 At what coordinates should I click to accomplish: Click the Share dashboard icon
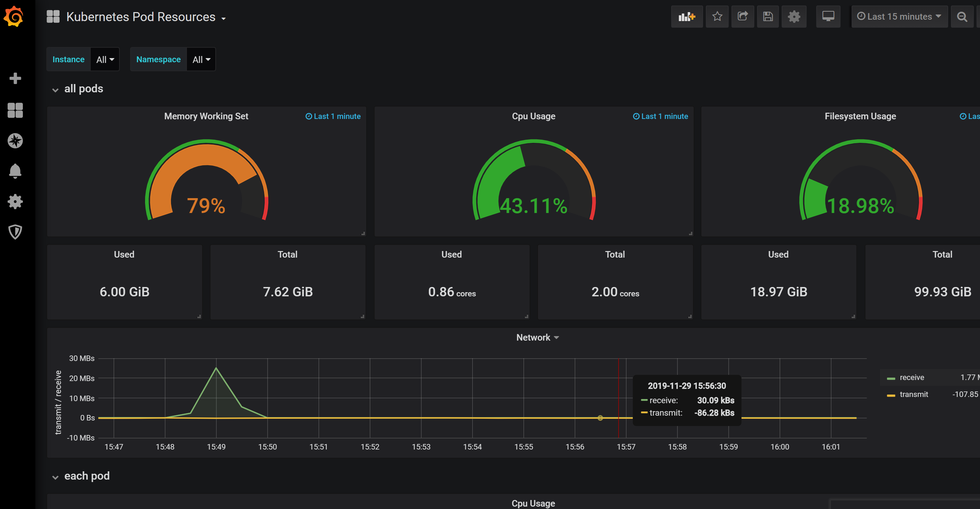[742, 17]
